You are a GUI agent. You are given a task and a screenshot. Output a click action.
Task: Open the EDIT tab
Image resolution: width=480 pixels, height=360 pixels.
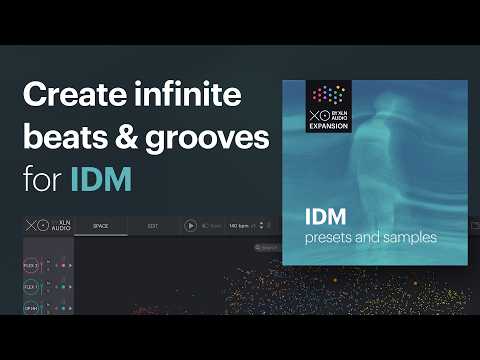[152, 226]
